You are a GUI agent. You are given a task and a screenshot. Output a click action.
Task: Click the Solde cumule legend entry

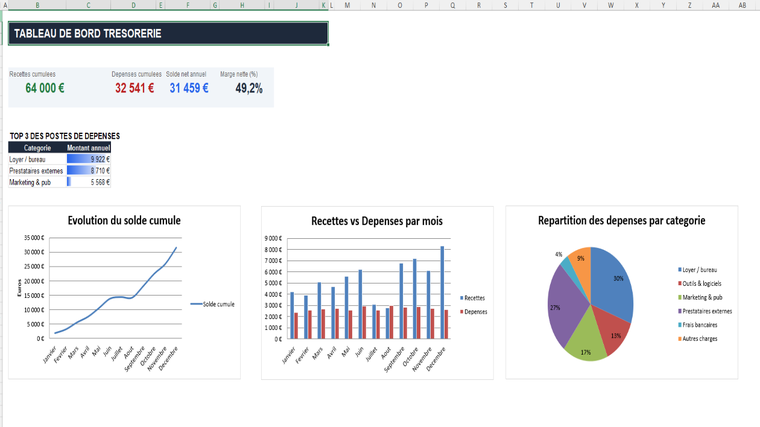tap(212, 304)
